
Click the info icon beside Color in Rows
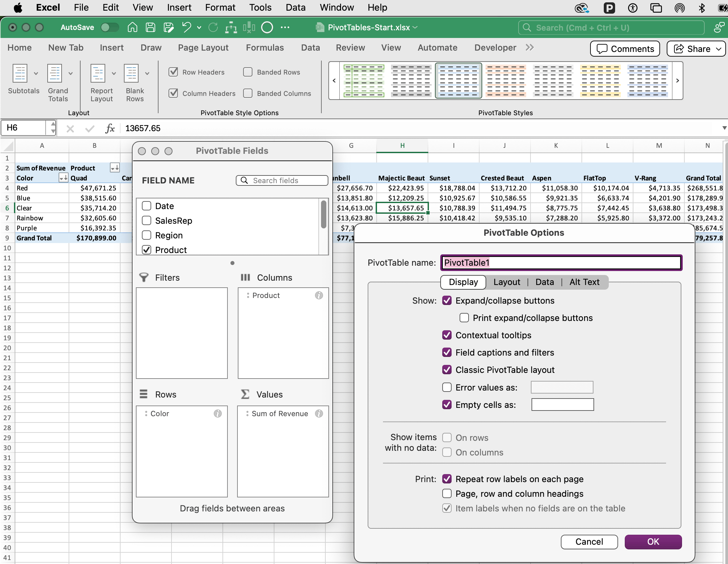(x=218, y=414)
